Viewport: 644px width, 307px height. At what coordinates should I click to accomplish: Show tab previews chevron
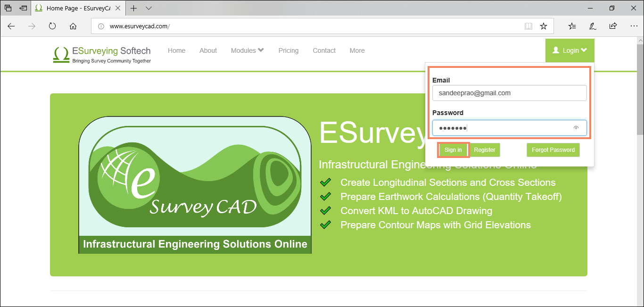pos(149,8)
